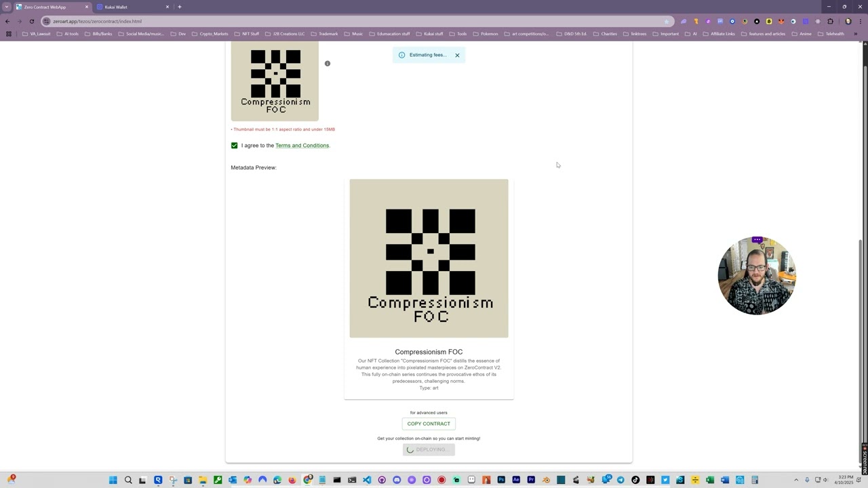Open the Tools bookmark folder
The height and width of the screenshot is (488, 868).
point(458,34)
